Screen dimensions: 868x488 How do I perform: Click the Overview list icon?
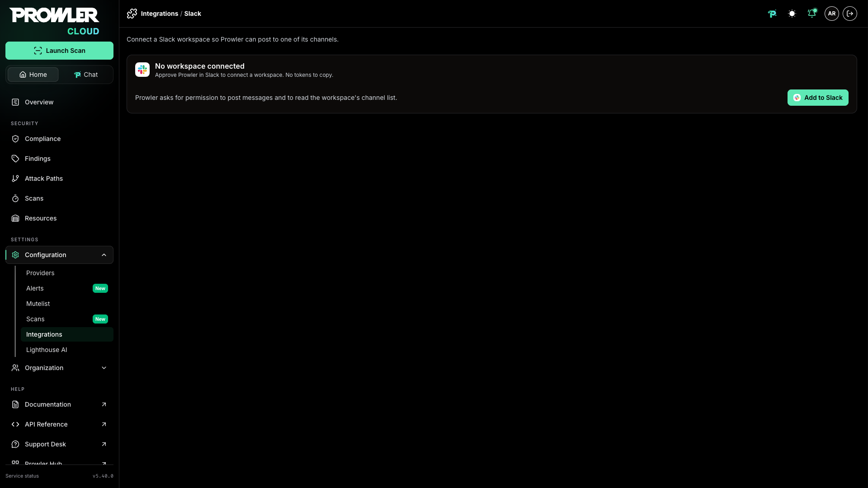click(x=15, y=102)
